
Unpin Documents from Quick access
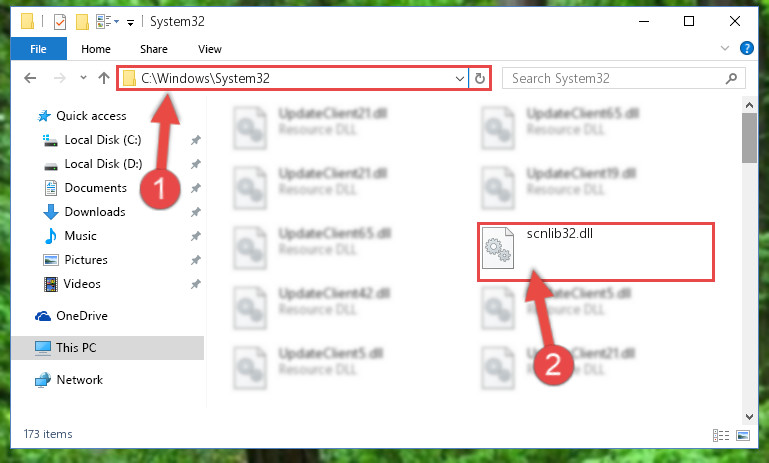pos(196,188)
